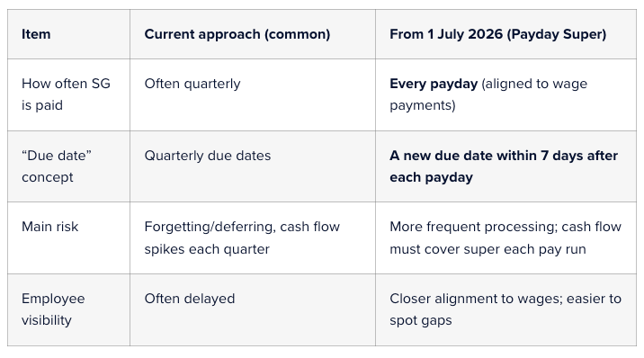The height and width of the screenshot is (358, 644).
Task: Select the 'spot gaps' text
Action: tap(421, 320)
